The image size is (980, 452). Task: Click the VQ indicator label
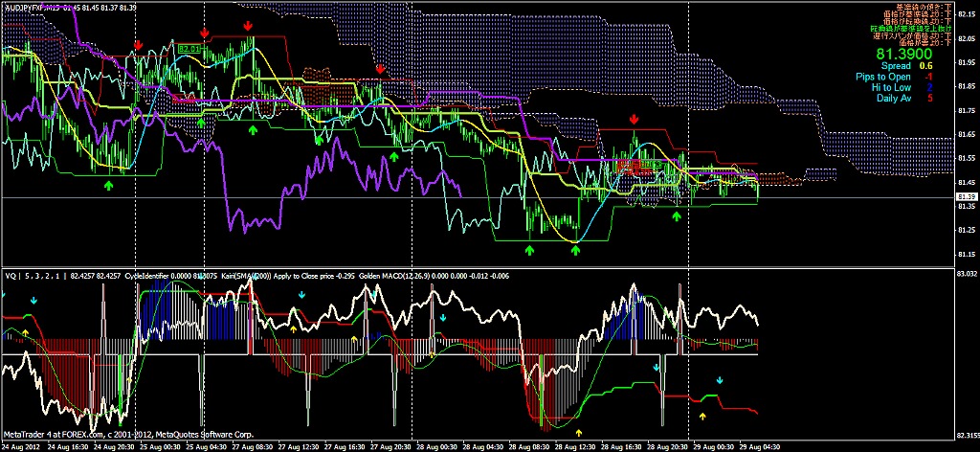10,275
